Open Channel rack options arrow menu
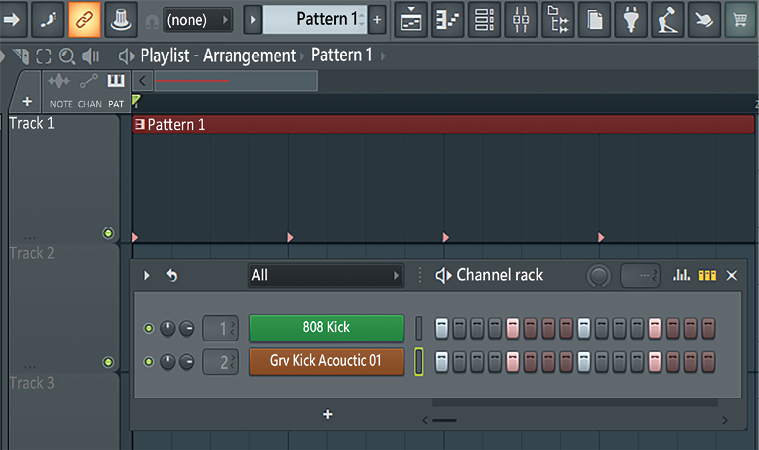The height and width of the screenshot is (450, 759). pyautogui.click(x=147, y=276)
